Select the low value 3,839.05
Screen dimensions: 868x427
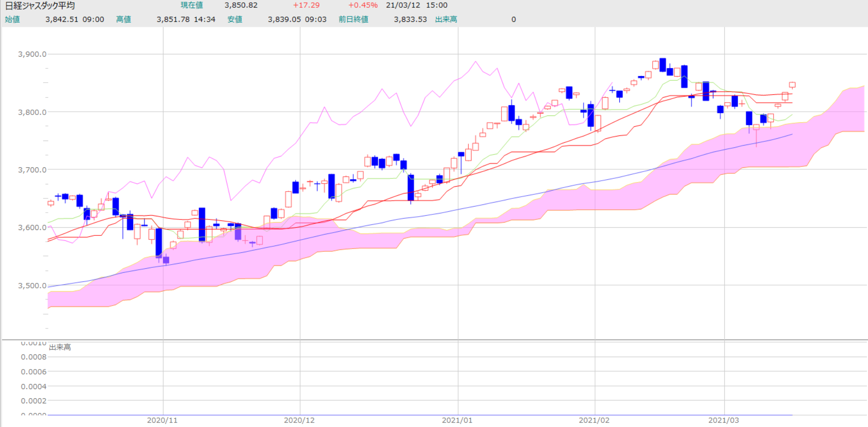coord(284,20)
